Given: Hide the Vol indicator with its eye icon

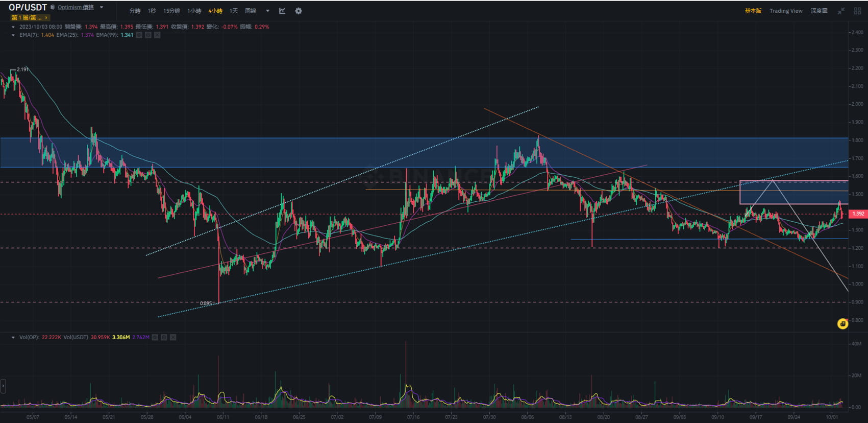Looking at the screenshot, I should pos(155,337).
